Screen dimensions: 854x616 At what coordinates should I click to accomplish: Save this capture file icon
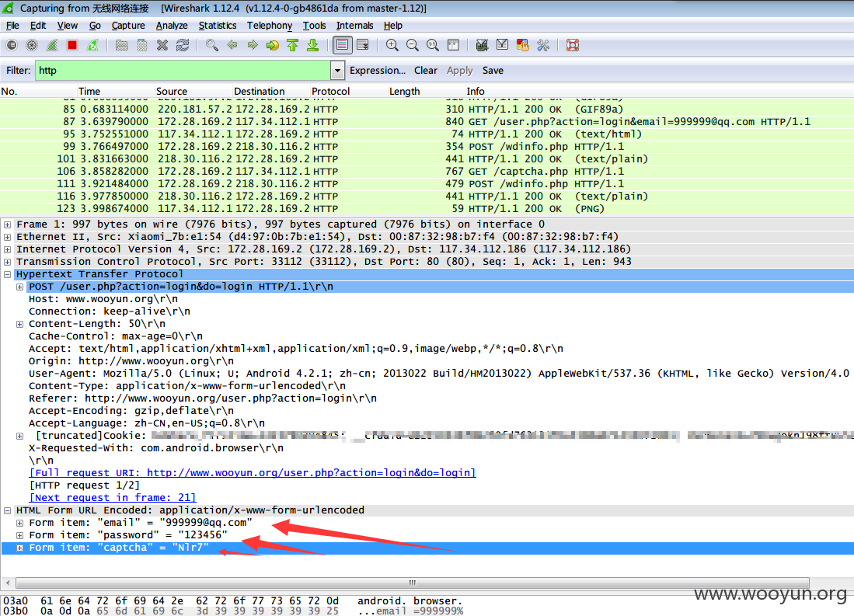[141, 45]
